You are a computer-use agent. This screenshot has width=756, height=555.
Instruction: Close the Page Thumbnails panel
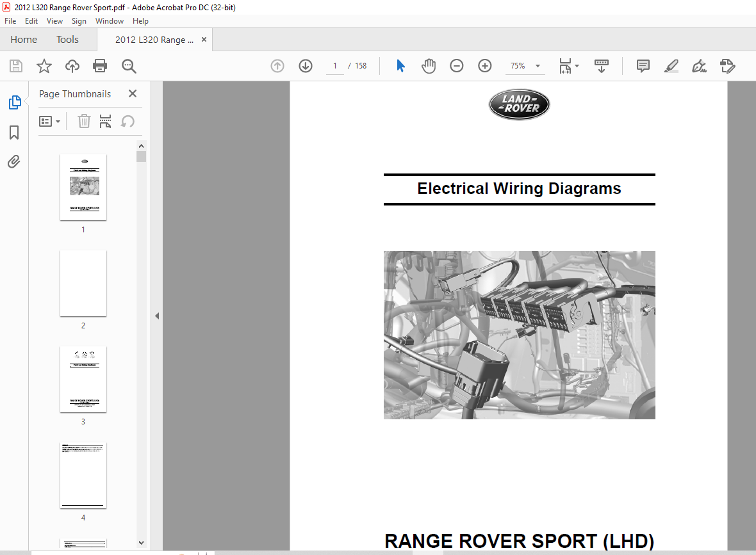tap(133, 93)
